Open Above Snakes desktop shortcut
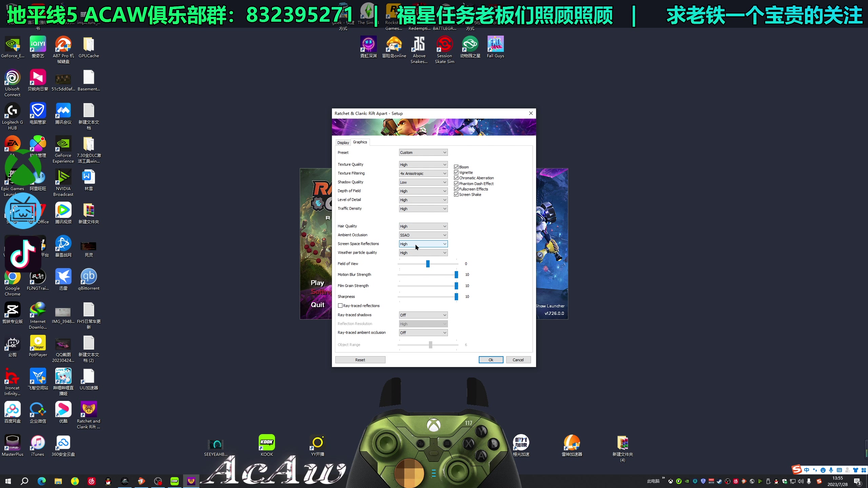The image size is (868, 488). pos(419,50)
